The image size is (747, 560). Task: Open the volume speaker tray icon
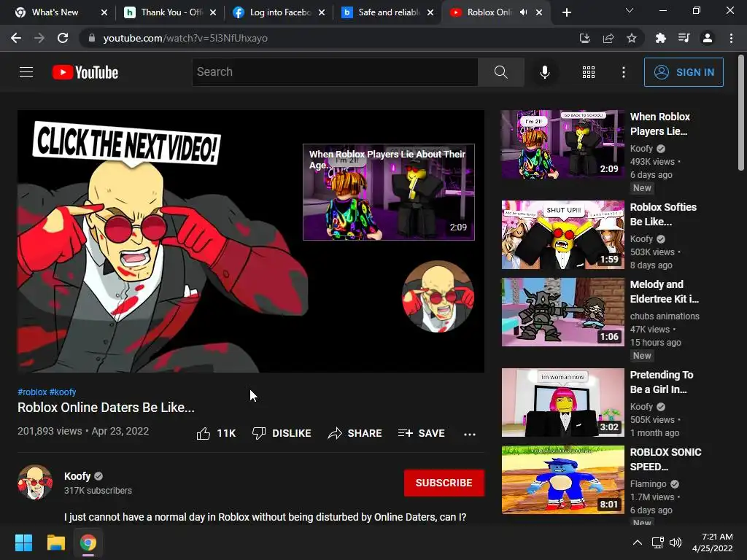[x=675, y=542]
